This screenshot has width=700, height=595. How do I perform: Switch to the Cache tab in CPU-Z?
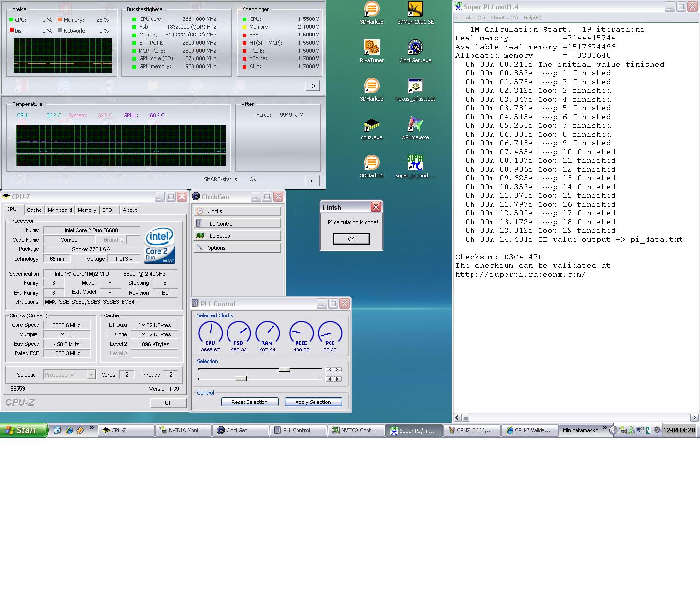point(34,210)
